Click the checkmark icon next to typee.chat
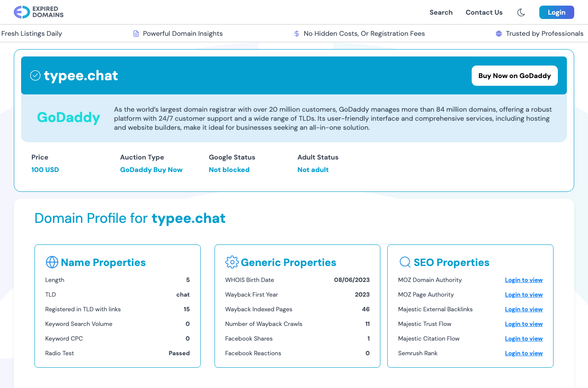Image resolution: width=588 pixels, height=388 pixels. [35, 75]
